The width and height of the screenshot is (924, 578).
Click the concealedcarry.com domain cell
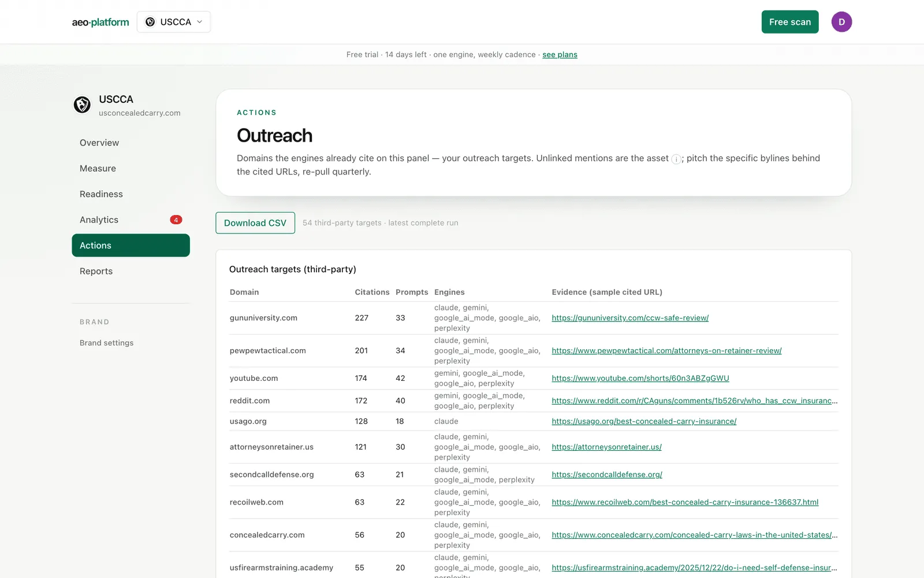[267, 535]
